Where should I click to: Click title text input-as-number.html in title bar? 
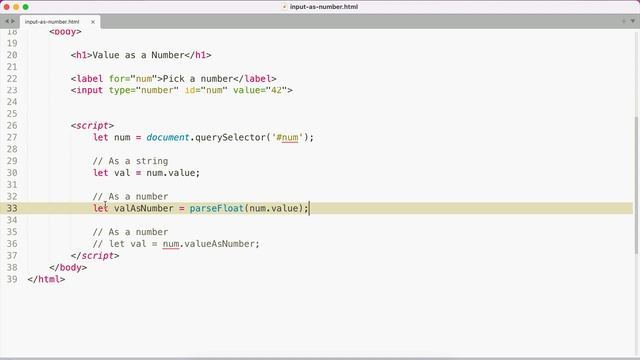324,7
